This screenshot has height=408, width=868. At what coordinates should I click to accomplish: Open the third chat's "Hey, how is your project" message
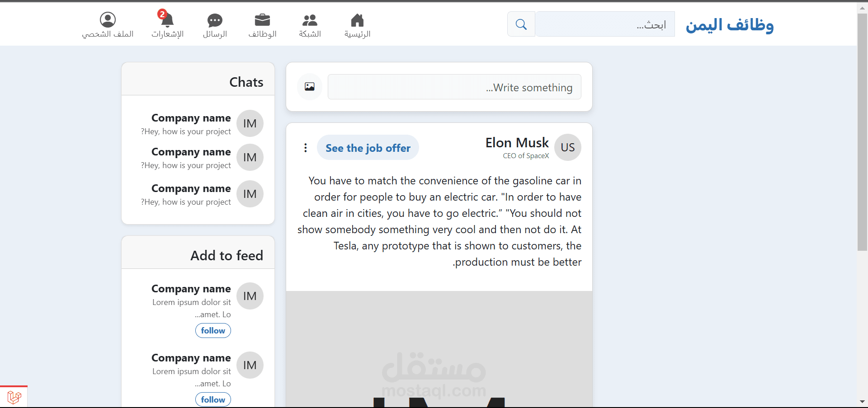[186, 202]
